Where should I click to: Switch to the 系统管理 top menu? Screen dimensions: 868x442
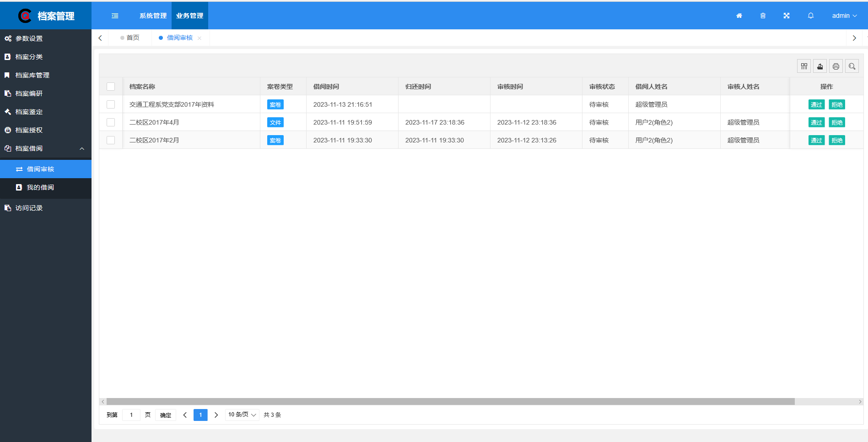[x=153, y=16]
